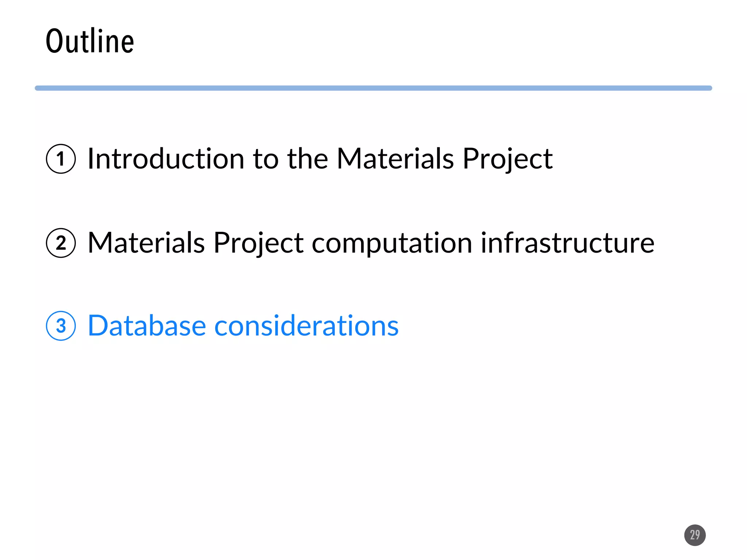Click "Materials" in the first outline item
This screenshot has width=747, height=560.
pos(395,159)
